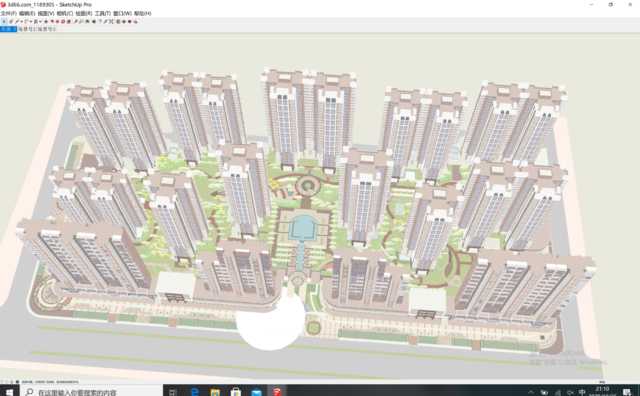Pick the Eraser tool in toolbar

click(11, 21)
